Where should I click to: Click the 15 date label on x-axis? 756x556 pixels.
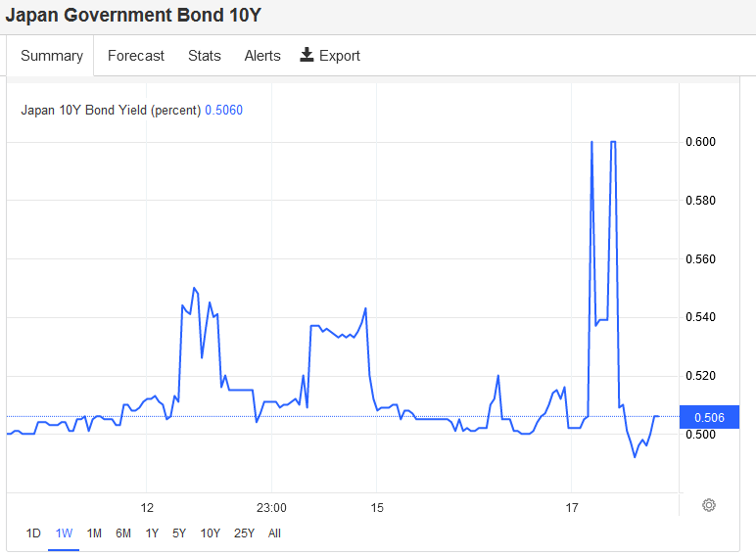377,508
